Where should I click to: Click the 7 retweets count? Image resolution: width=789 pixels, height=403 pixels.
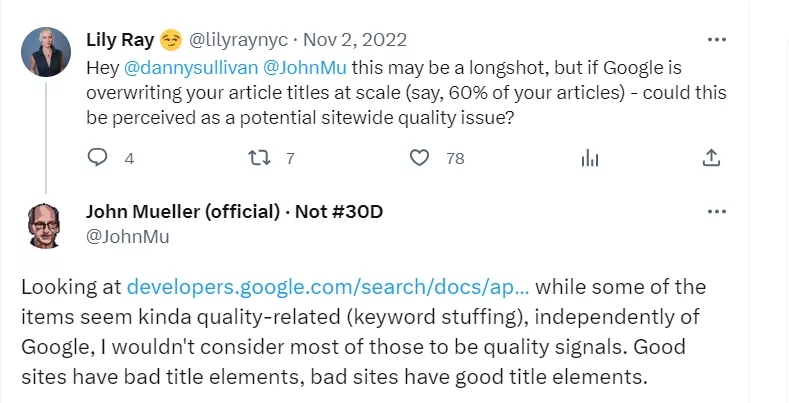click(x=290, y=158)
